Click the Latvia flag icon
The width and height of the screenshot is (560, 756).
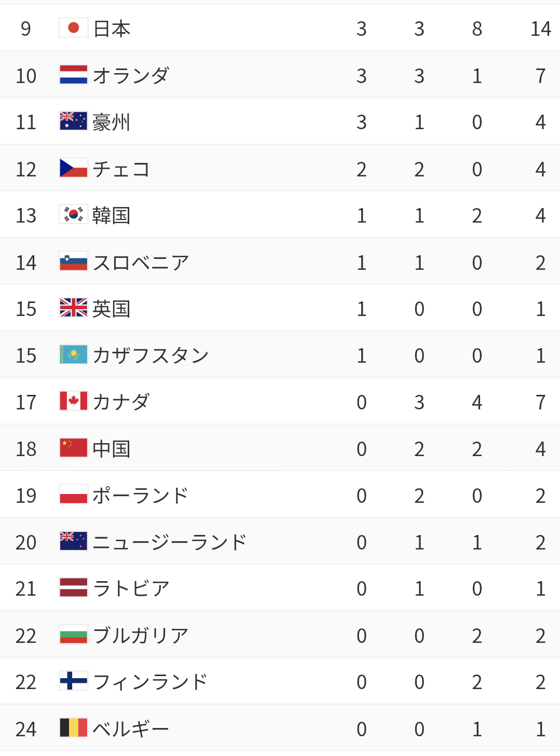[73, 588]
